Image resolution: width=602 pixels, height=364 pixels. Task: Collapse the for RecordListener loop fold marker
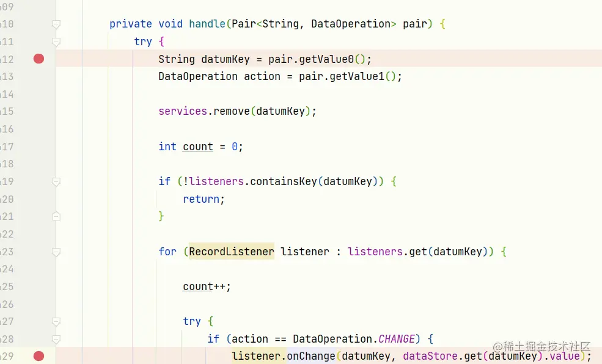(x=56, y=252)
